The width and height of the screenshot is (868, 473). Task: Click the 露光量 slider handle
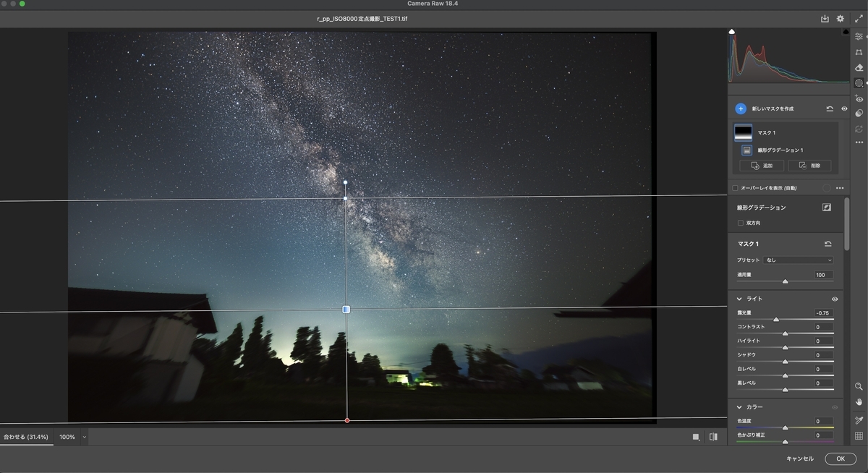(776, 319)
